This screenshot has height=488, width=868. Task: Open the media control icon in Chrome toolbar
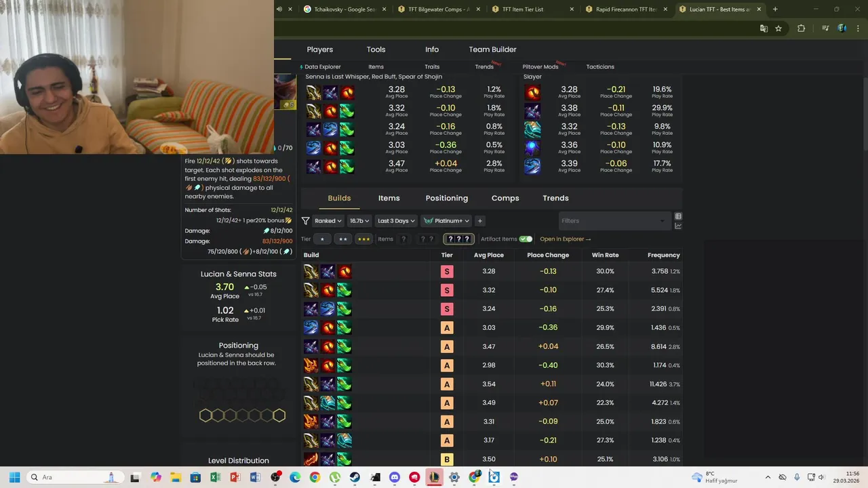(x=825, y=28)
